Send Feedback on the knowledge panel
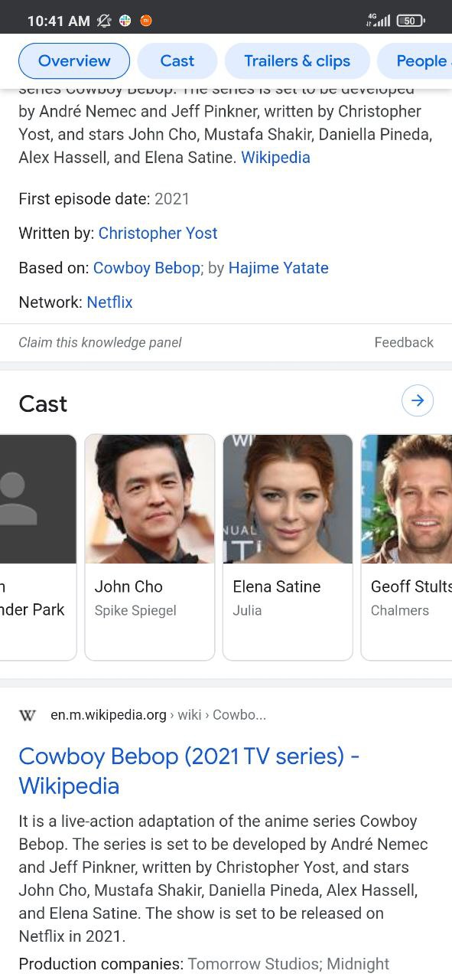The width and height of the screenshot is (452, 980). [x=404, y=342]
